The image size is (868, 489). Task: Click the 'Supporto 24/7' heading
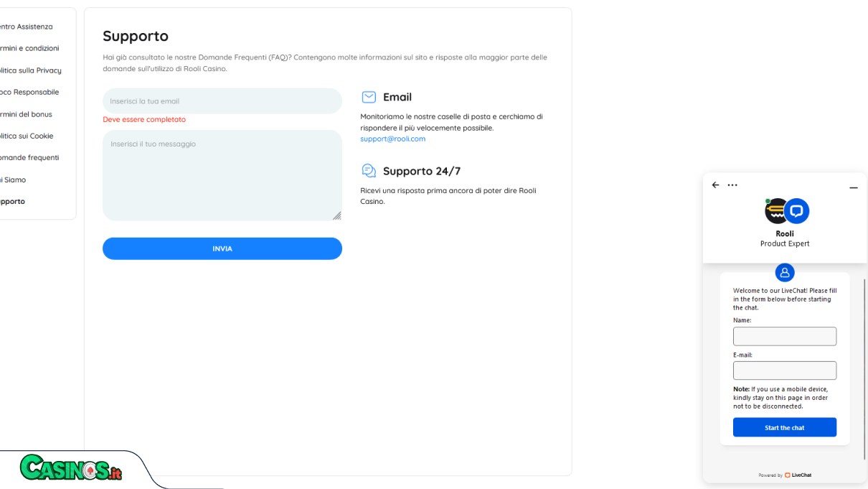point(422,171)
